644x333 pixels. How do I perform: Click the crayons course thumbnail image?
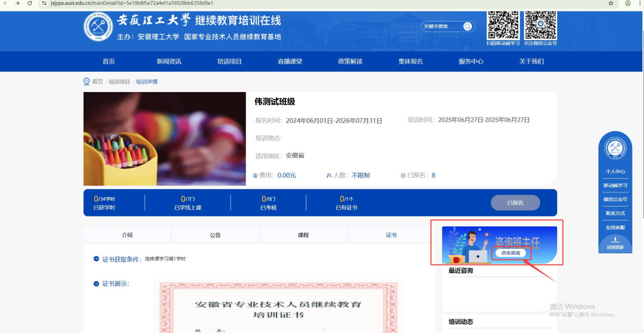pyautogui.click(x=165, y=139)
